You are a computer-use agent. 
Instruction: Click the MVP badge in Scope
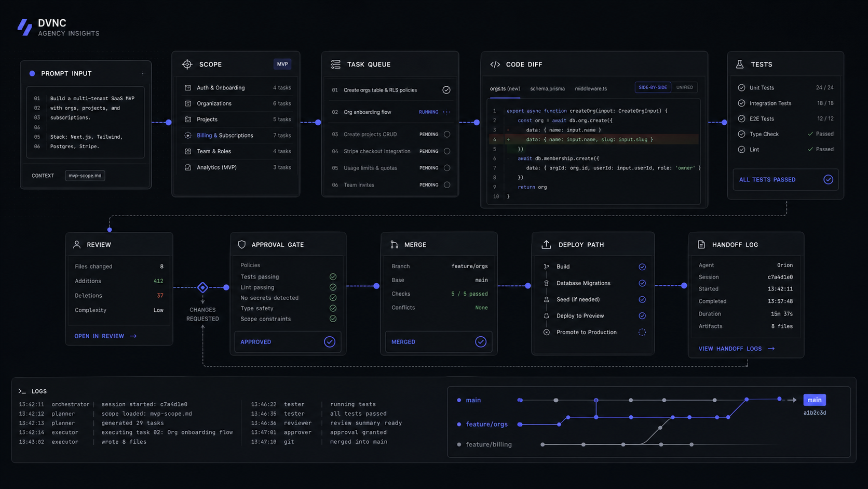point(282,64)
